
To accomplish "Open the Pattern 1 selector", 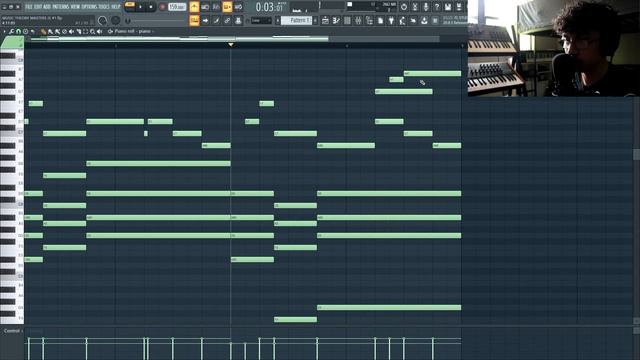I will pyautogui.click(x=297, y=20).
